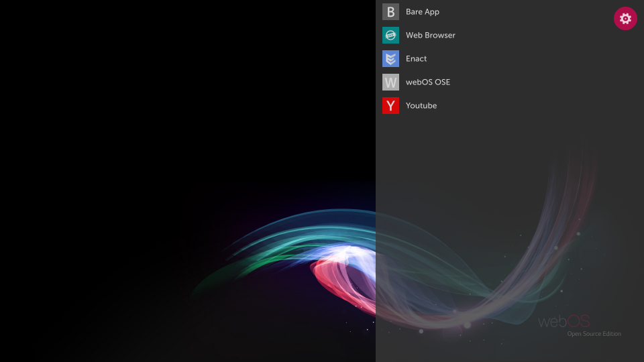Open the settings gear button
644x362 pixels.
[x=625, y=19]
